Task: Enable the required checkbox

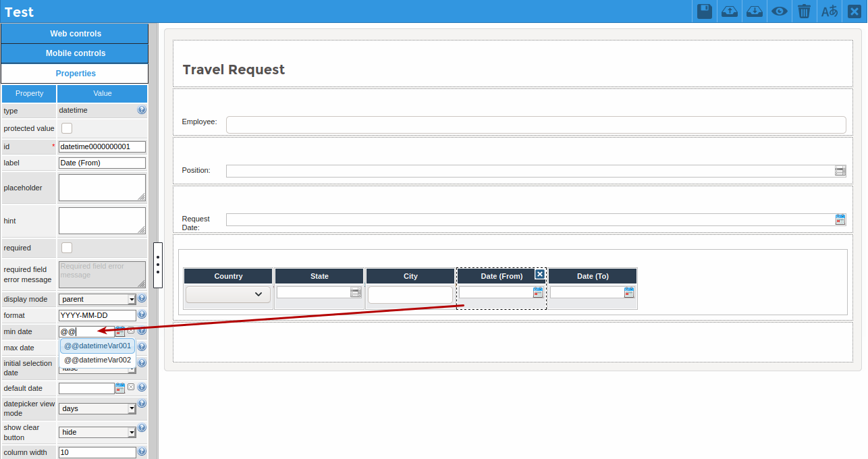Action: tap(67, 248)
